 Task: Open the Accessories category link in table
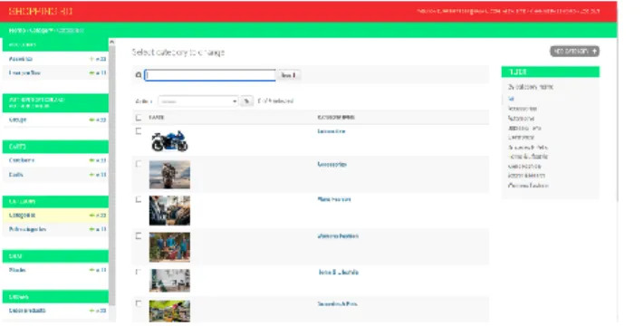[x=332, y=164]
